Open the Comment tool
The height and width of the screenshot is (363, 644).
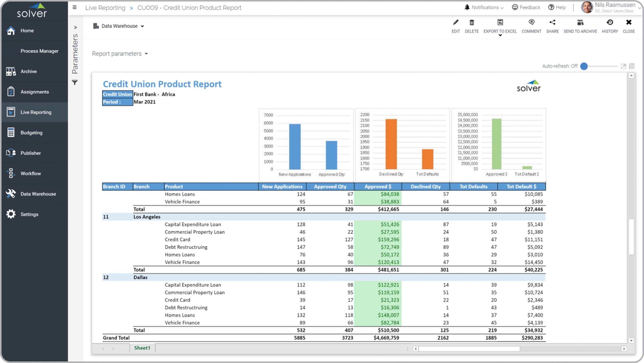531,23
